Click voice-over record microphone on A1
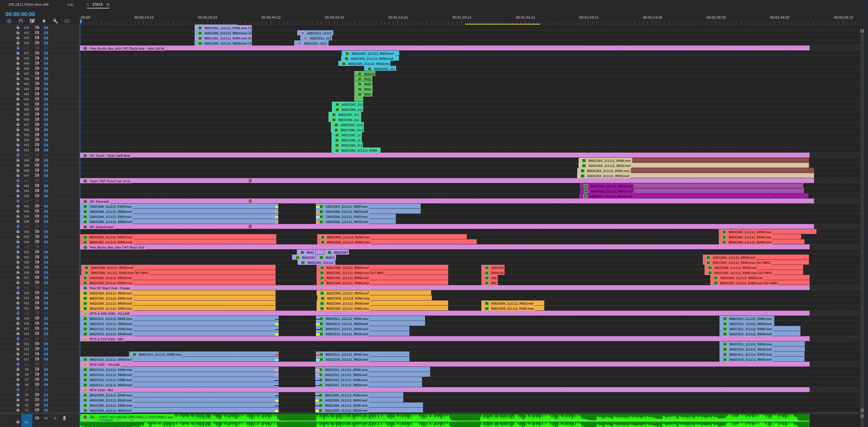This screenshot has width=868, height=427. click(x=64, y=418)
